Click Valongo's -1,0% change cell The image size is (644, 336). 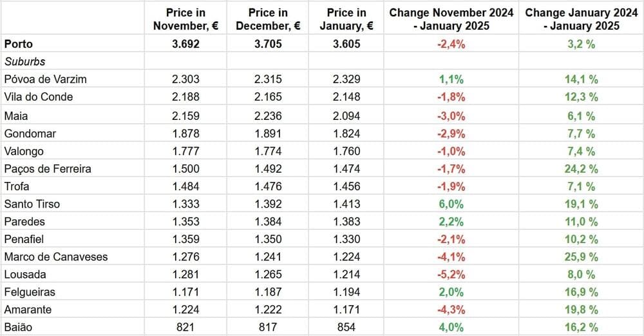(450, 151)
